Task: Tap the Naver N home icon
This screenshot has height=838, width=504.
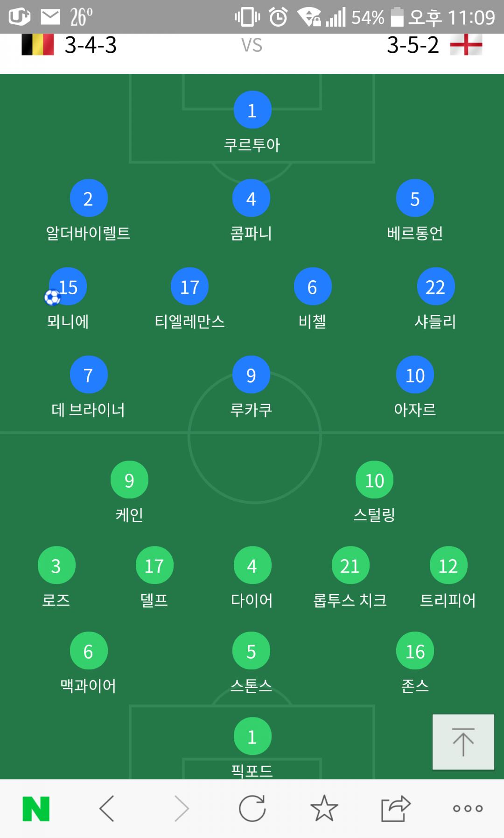Action: point(36,809)
